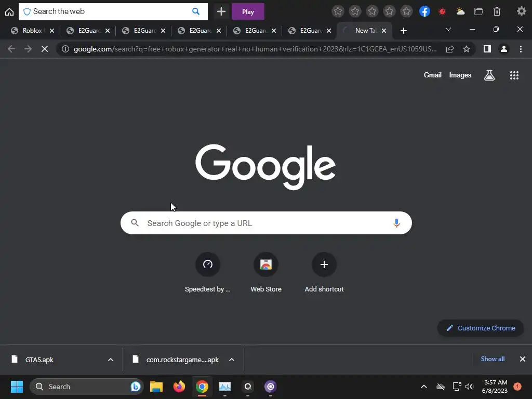
Task: Close the downloads bar
Action: tap(523, 359)
